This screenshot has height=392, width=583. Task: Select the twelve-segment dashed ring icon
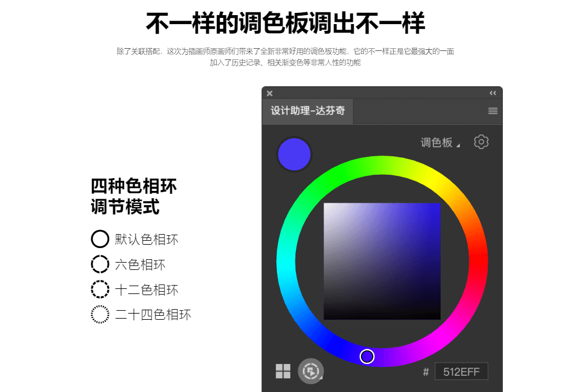(100, 289)
